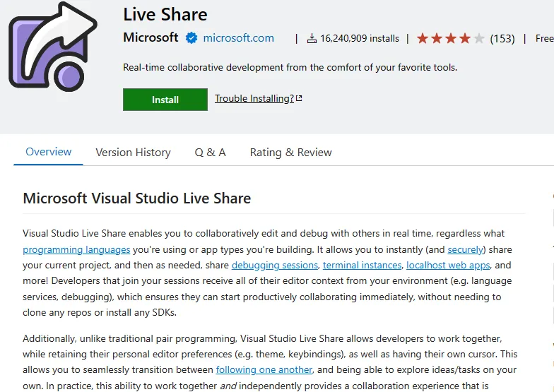
Task: Click the external link icon beside Trouble Installing
Action: point(299,99)
